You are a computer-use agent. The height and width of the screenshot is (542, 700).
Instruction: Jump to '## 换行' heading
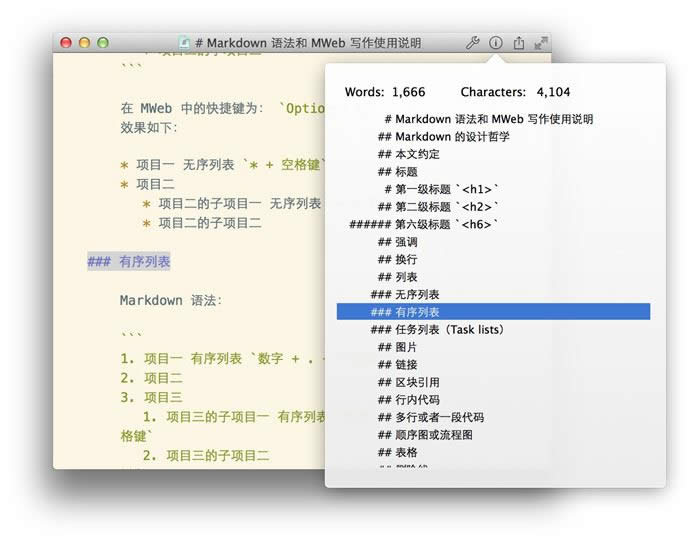click(x=397, y=259)
